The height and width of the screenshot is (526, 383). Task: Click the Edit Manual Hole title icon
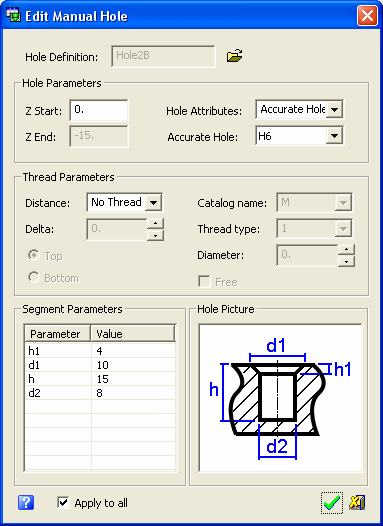pos(13,15)
